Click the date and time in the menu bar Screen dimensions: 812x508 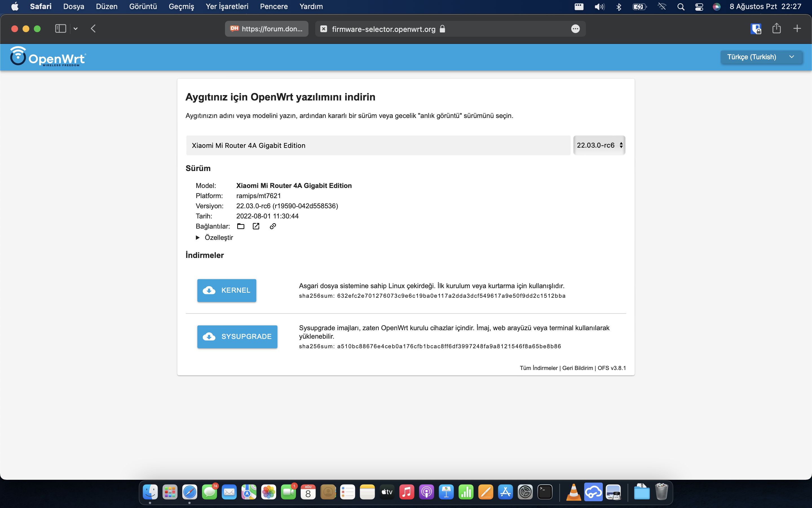[765, 6]
